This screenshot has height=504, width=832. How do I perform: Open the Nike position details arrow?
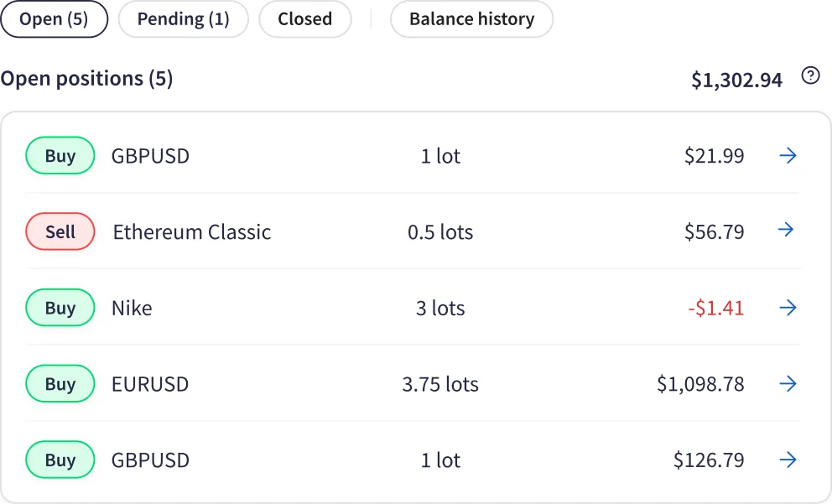point(788,308)
